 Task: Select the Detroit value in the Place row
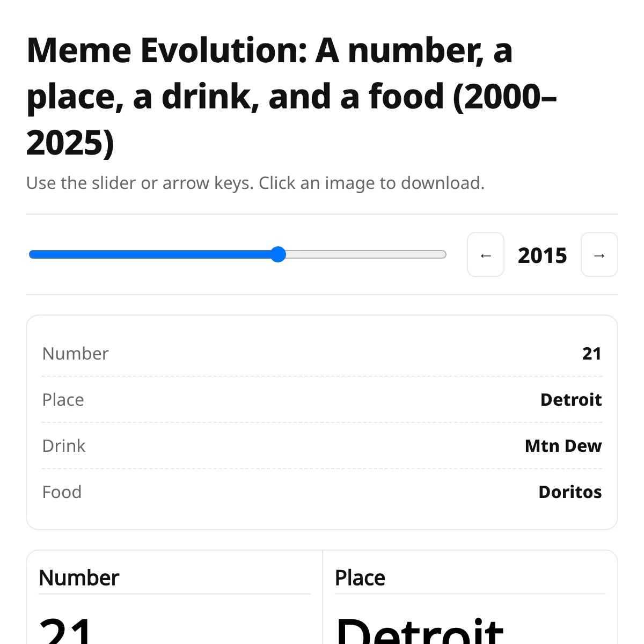pyautogui.click(x=571, y=400)
